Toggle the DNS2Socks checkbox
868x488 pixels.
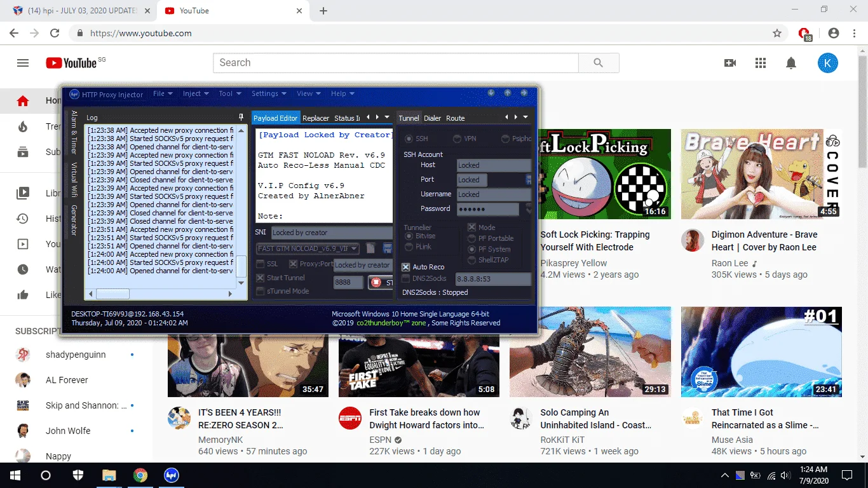pyautogui.click(x=406, y=278)
